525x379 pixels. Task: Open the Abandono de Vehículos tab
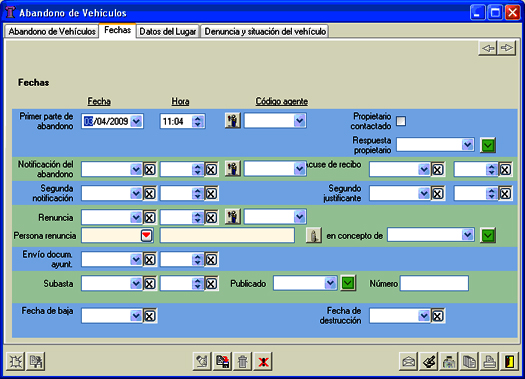pos(52,31)
